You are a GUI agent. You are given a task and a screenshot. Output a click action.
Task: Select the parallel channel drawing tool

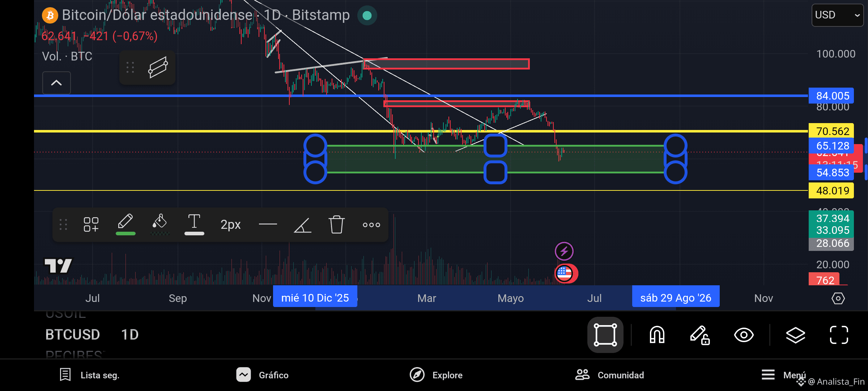[158, 67]
